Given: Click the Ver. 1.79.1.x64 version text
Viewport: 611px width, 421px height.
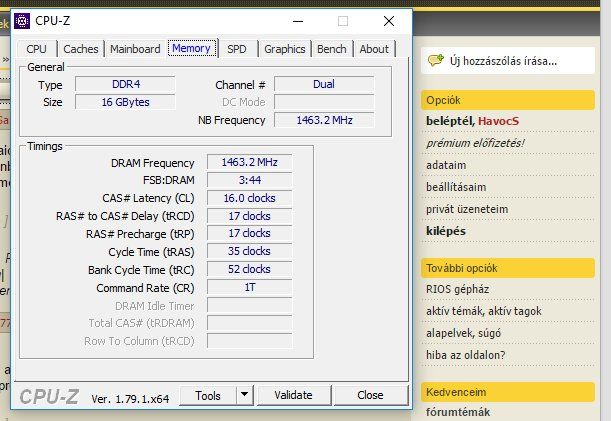Looking at the screenshot, I should pyautogui.click(x=130, y=399).
